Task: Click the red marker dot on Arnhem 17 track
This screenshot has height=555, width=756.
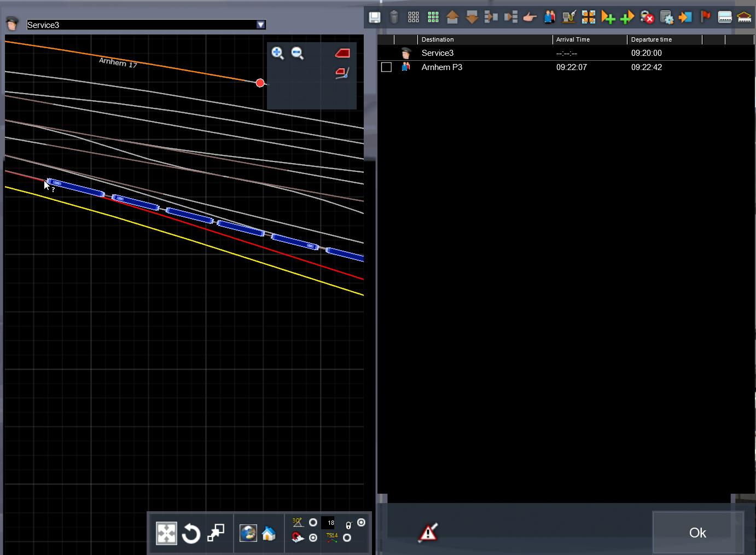Action: (260, 83)
